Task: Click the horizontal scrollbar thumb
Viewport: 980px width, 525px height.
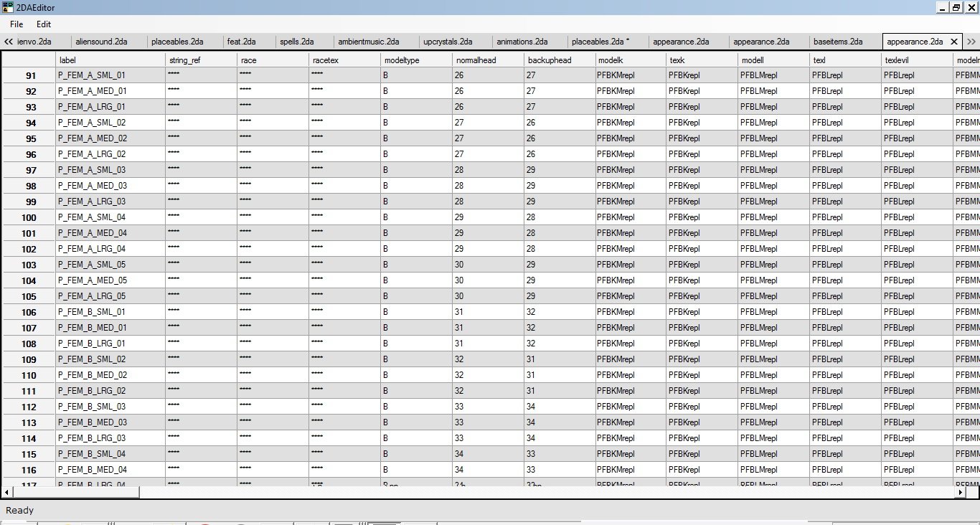Action: [x=75, y=493]
